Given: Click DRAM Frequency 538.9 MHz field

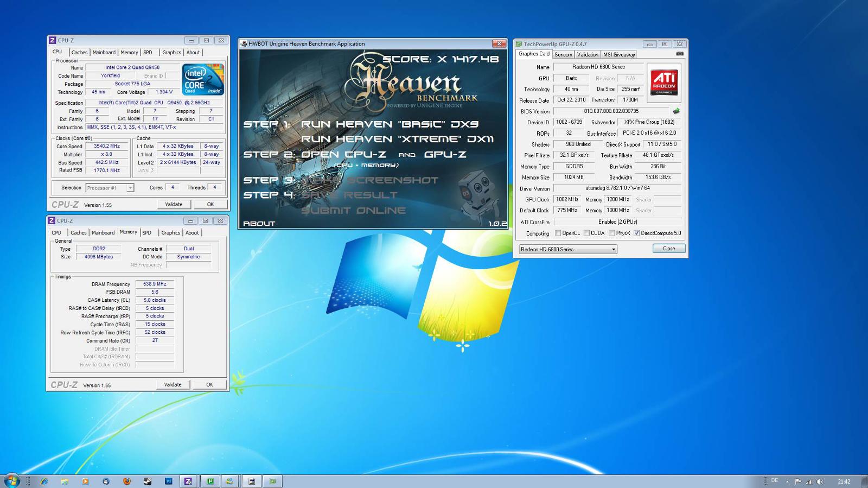Looking at the screenshot, I should tap(155, 284).
